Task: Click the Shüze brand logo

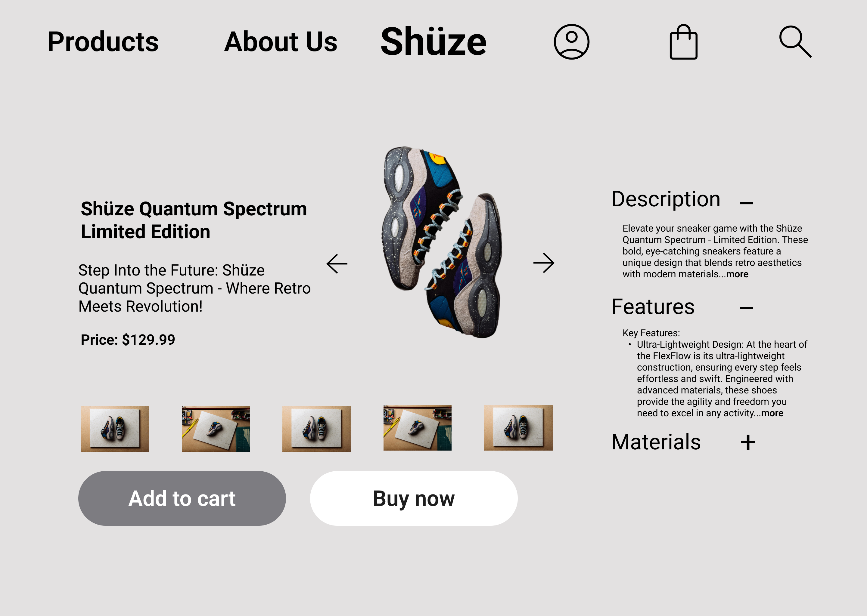Action: (x=433, y=42)
